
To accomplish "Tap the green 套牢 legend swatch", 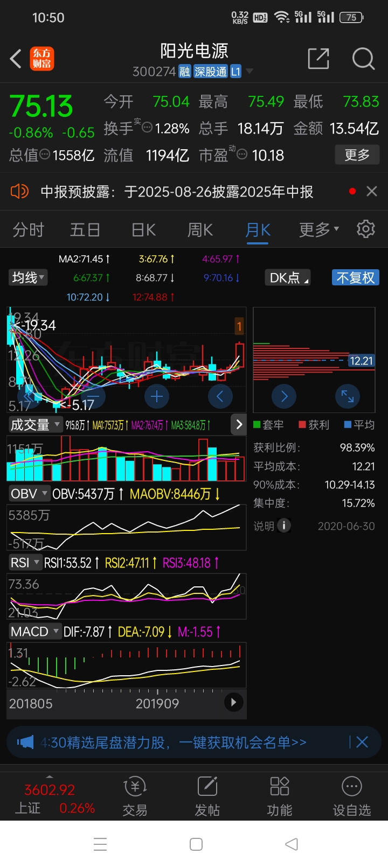I will (257, 425).
